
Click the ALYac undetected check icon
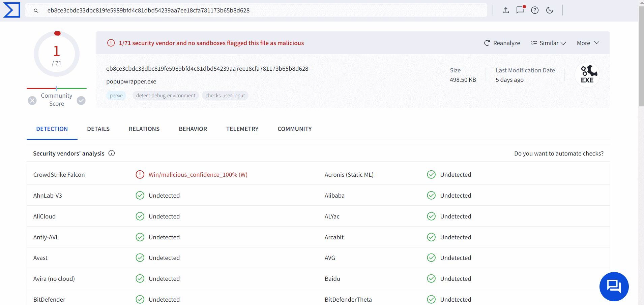click(431, 216)
